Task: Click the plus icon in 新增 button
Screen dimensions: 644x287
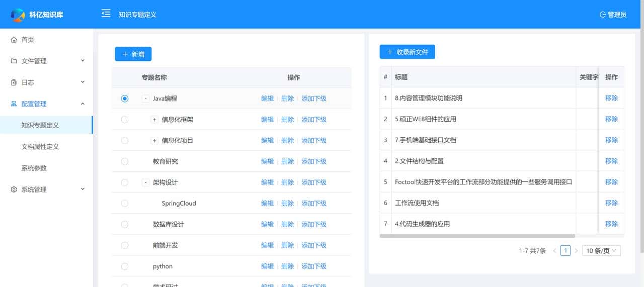Action: coord(125,54)
